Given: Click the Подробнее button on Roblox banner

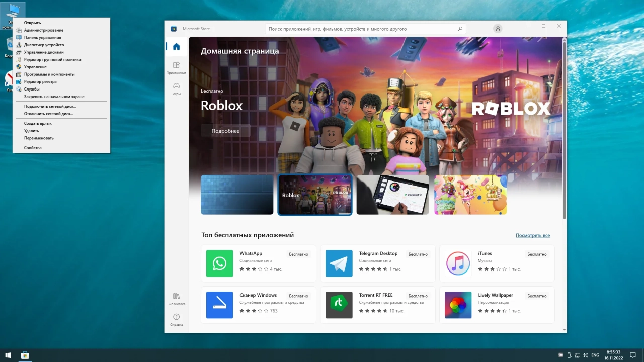Looking at the screenshot, I should [225, 131].
